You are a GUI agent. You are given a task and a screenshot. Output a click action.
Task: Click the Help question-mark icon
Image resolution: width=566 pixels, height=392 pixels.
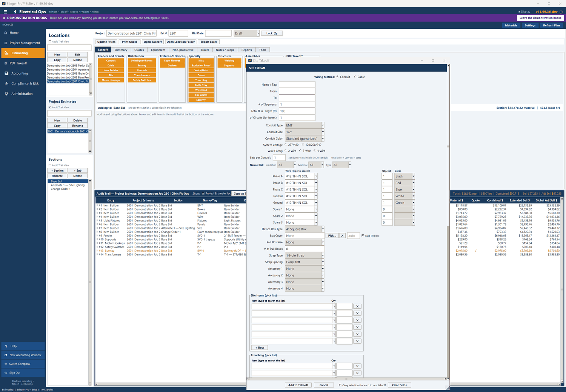(6, 346)
